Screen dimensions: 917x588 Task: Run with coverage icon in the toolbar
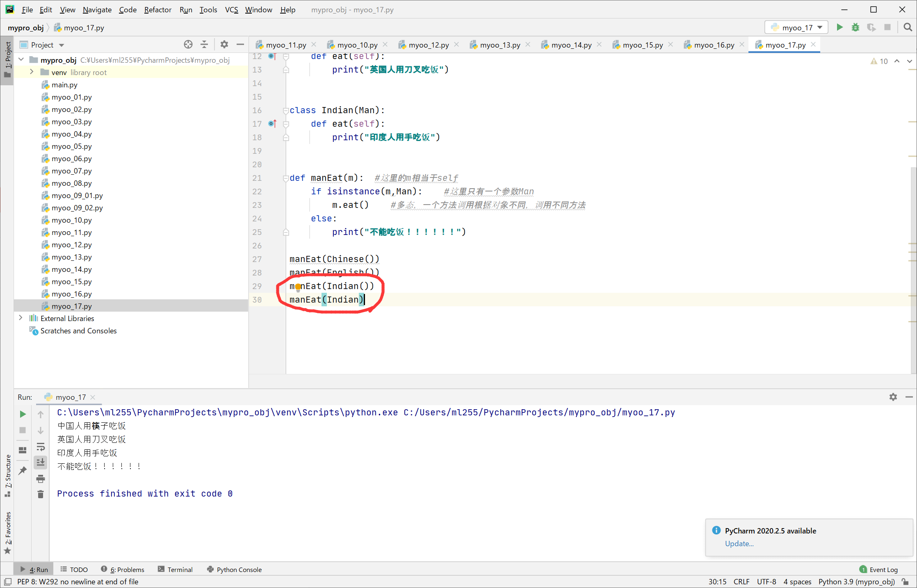(871, 27)
